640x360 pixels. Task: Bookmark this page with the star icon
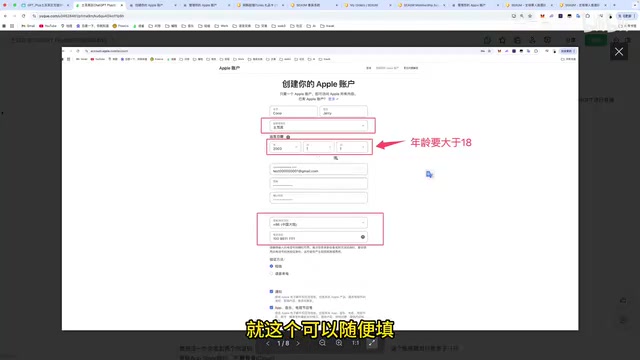coord(530,16)
